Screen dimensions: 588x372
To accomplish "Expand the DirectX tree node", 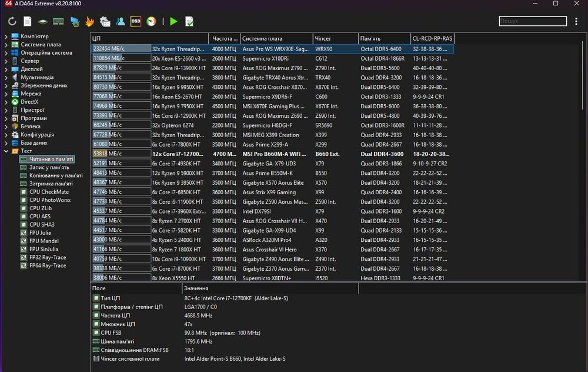I will point(6,102).
